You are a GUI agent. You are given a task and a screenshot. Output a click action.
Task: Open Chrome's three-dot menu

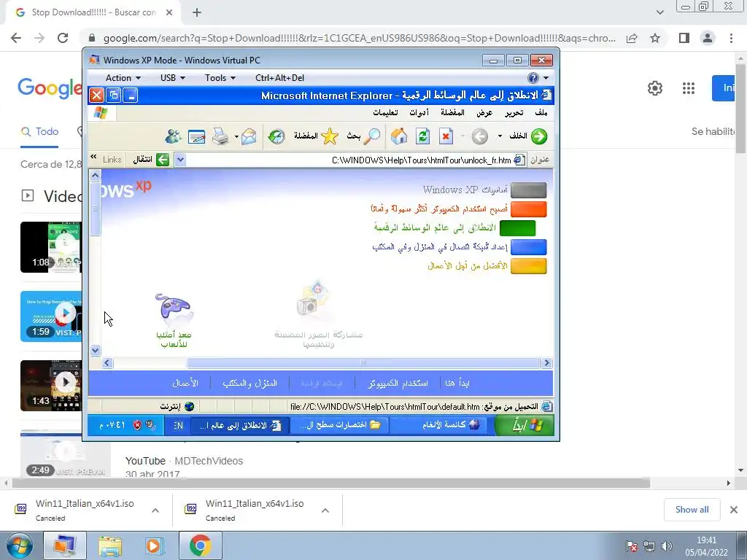click(x=731, y=38)
